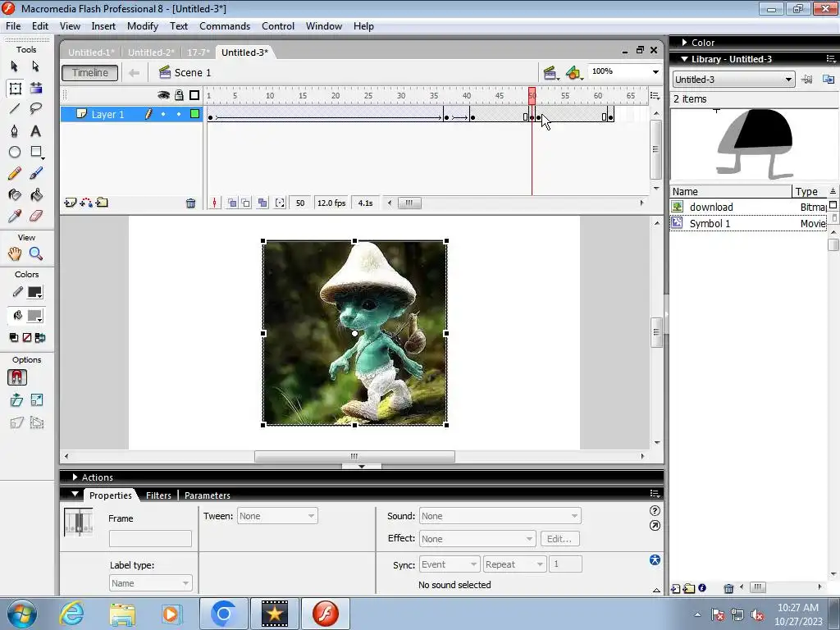Open the zoom percentage dropdown
The image size is (840, 630).
tap(655, 72)
